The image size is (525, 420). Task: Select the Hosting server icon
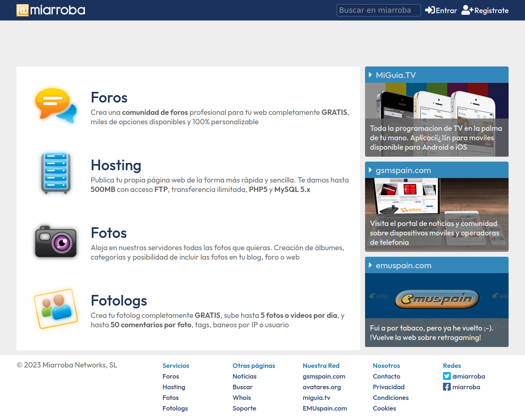pyautogui.click(x=56, y=173)
